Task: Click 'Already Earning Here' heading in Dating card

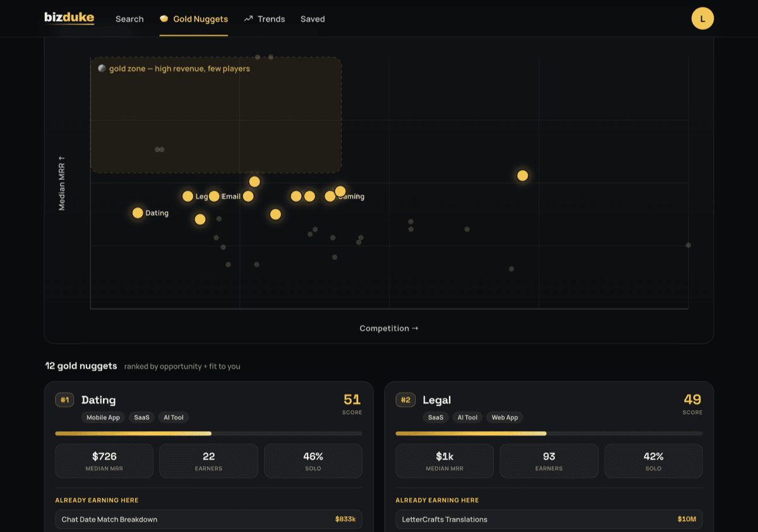Action: click(97, 500)
